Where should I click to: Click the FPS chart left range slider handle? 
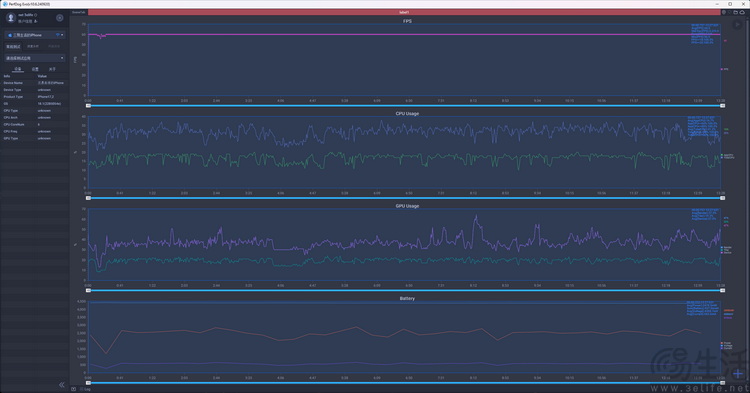[88, 106]
